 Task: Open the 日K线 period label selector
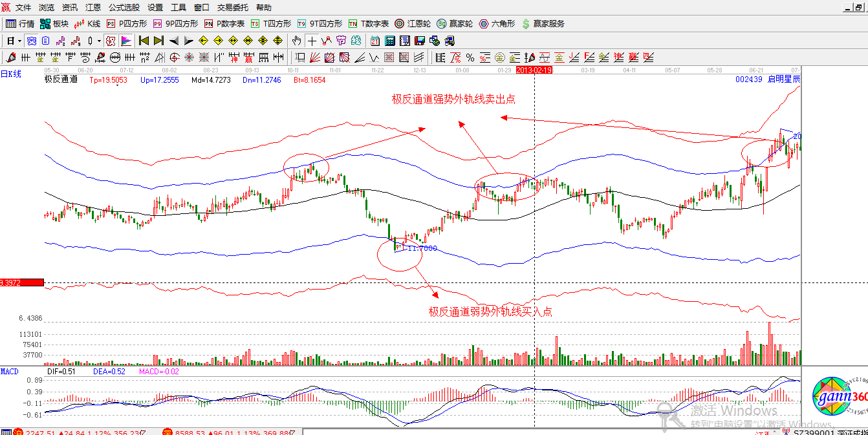coord(11,74)
